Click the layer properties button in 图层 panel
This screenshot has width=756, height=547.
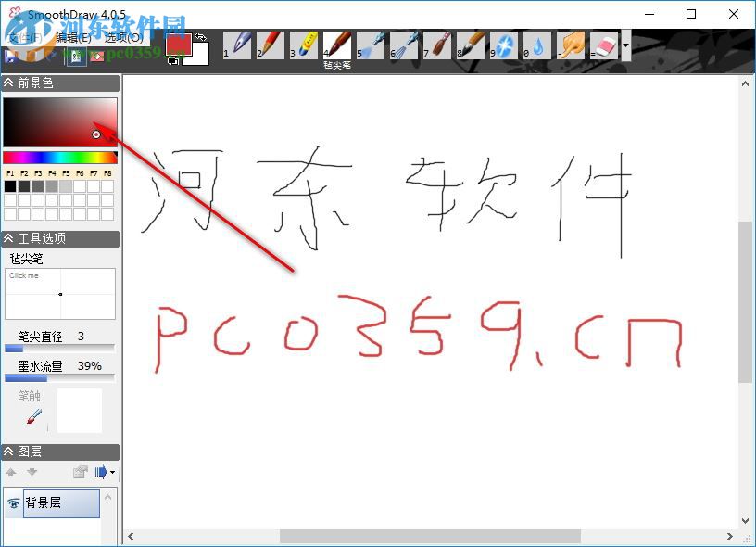point(80,472)
